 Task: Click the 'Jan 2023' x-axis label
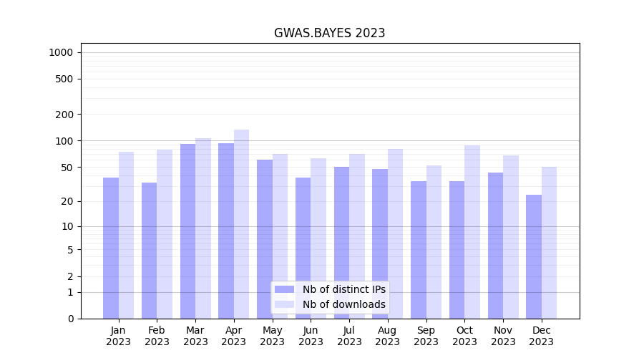click(119, 336)
